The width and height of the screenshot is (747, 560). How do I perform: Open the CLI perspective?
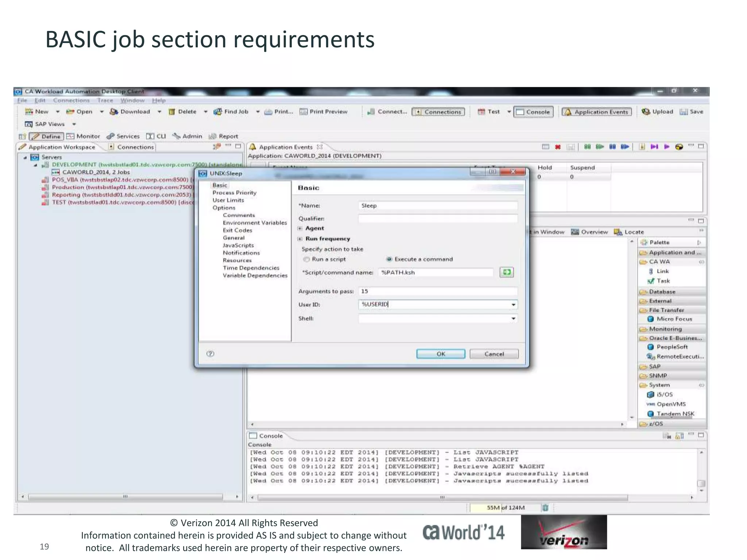pyautogui.click(x=156, y=136)
